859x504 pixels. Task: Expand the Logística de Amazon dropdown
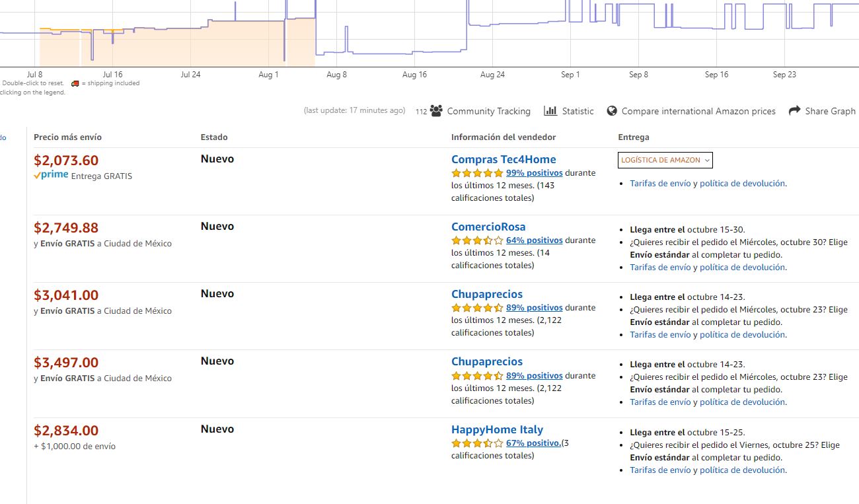665,160
